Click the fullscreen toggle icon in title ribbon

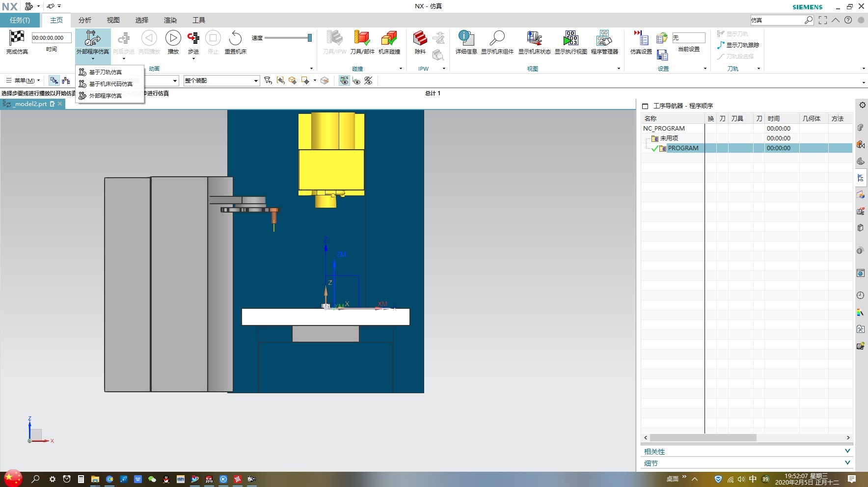click(823, 20)
